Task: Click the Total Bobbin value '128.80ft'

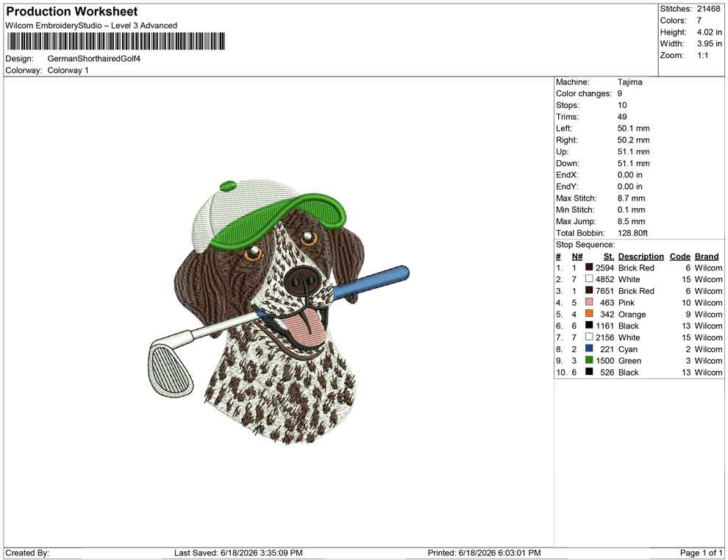Action: 633,233
